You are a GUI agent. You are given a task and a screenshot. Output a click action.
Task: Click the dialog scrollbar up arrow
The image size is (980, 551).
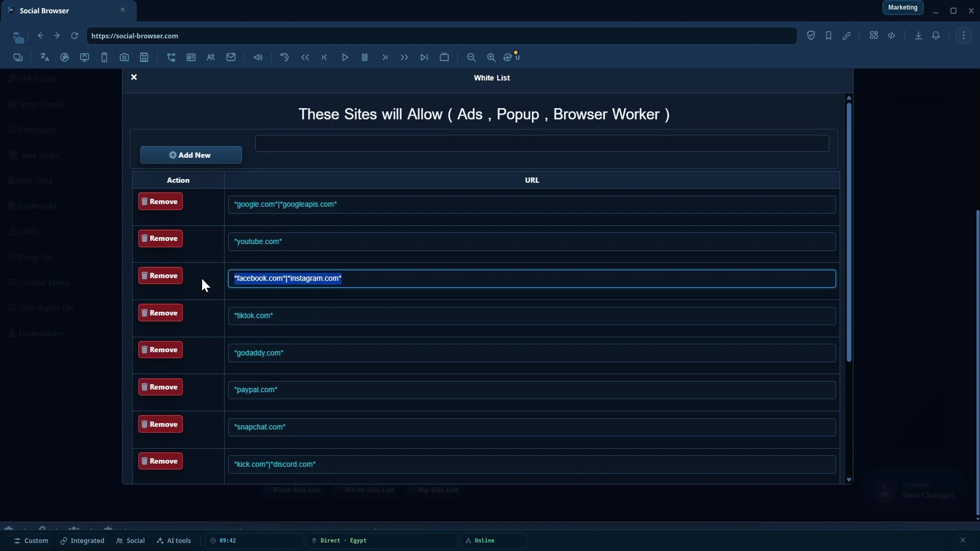click(849, 97)
